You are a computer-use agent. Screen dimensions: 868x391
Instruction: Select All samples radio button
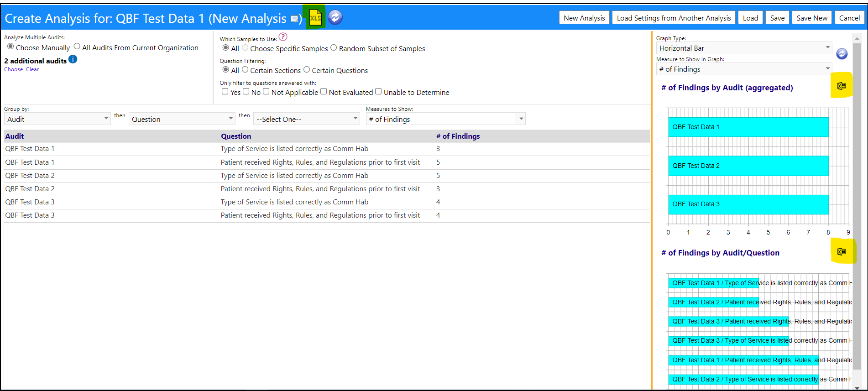pyautogui.click(x=226, y=47)
